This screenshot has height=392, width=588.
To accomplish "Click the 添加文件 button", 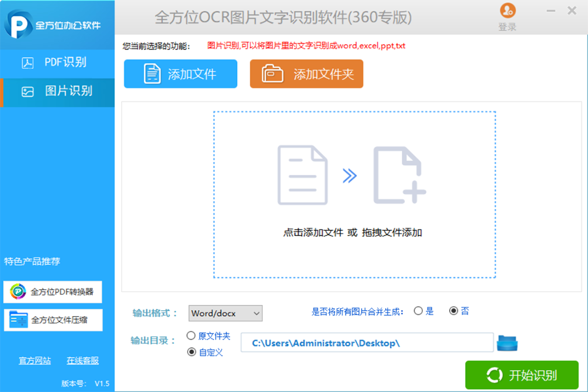I will (x=181, y=74).
